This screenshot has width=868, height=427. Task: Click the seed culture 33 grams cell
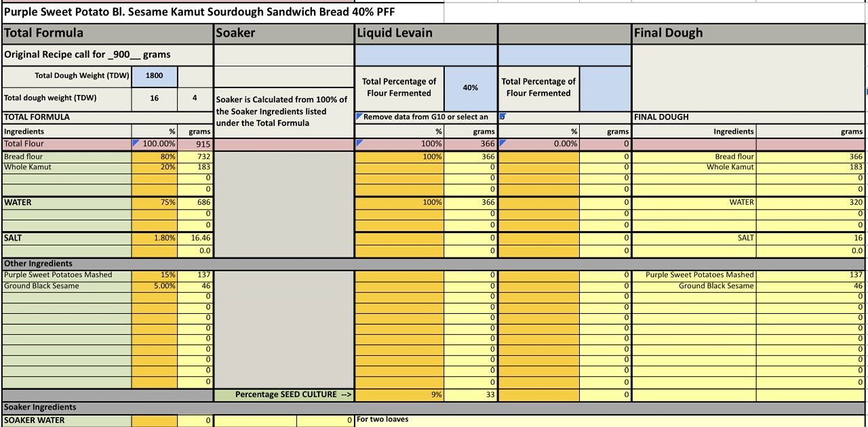tap(471, 394)
